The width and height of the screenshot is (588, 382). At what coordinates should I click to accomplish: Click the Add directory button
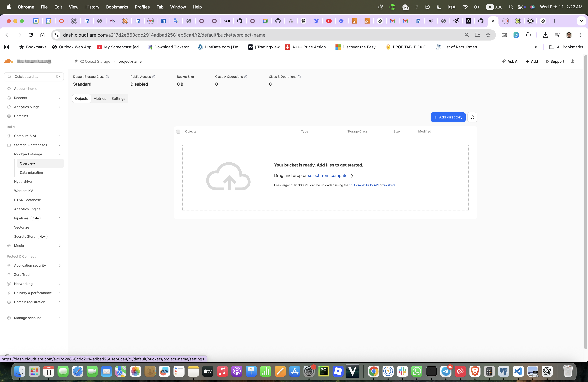pyautogui.click(x=448, y=117)
